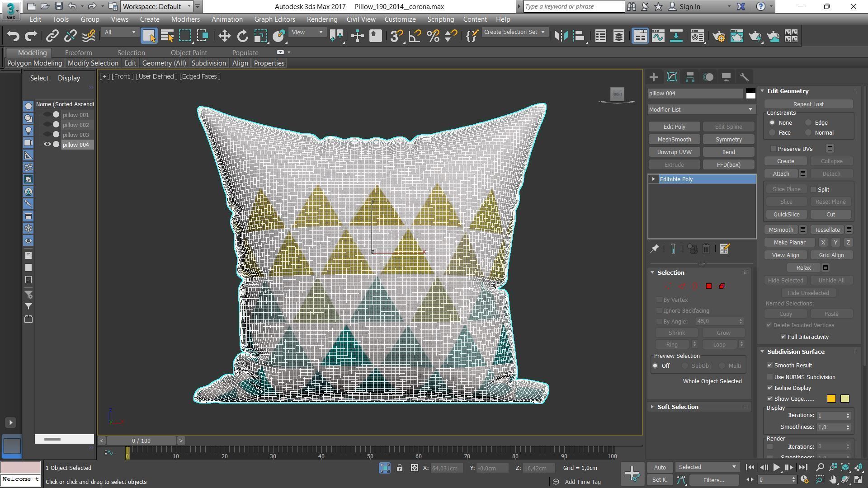The image size is (868, 488).
Task: Select the Normal constraint radio button
Action: coord(808,132)
